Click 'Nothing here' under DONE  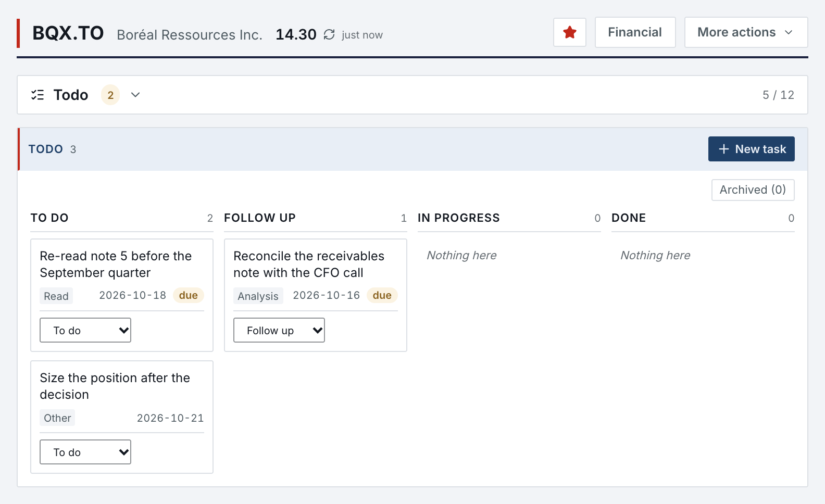click(x=655, y=255)
